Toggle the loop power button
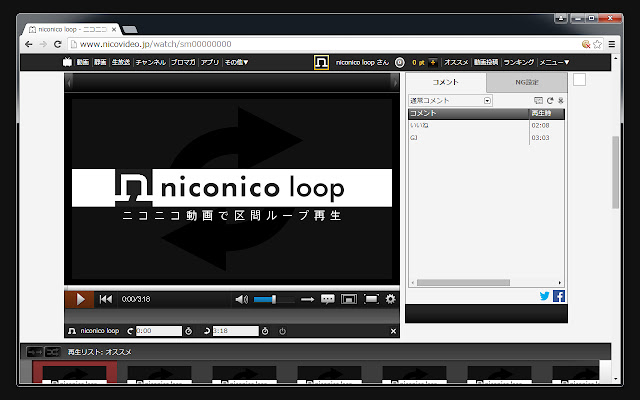Screen dimensions: 640x400 (282, 331)
